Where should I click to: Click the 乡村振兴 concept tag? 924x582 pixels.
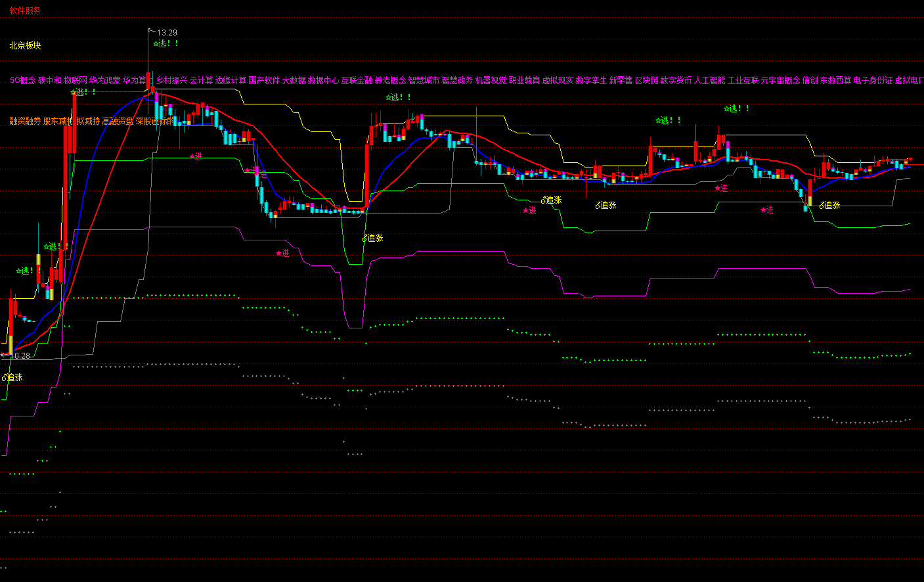click(172, 80)
